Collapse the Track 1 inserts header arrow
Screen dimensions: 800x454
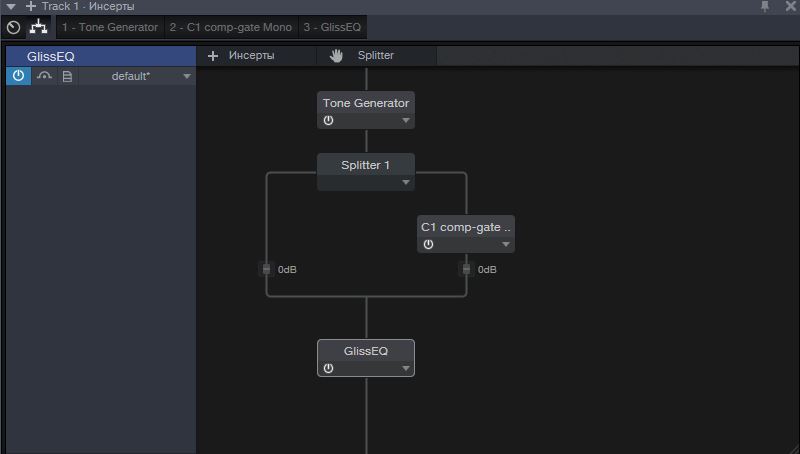pyautogui.click(x=11, y=7)
